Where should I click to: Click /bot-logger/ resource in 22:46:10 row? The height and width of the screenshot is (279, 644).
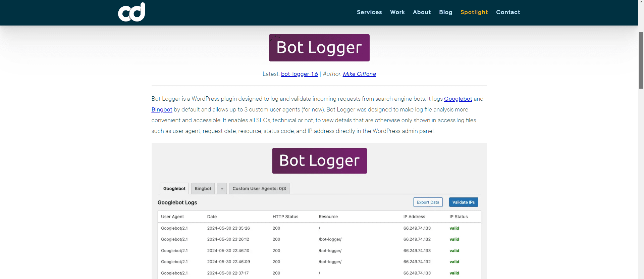(x=330, y=250)
